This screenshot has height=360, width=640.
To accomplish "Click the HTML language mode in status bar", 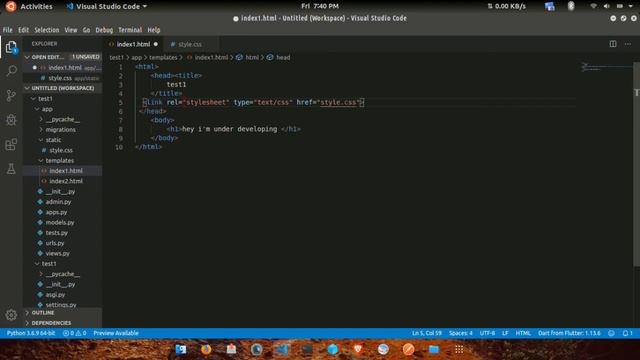I will pos(523,333).
